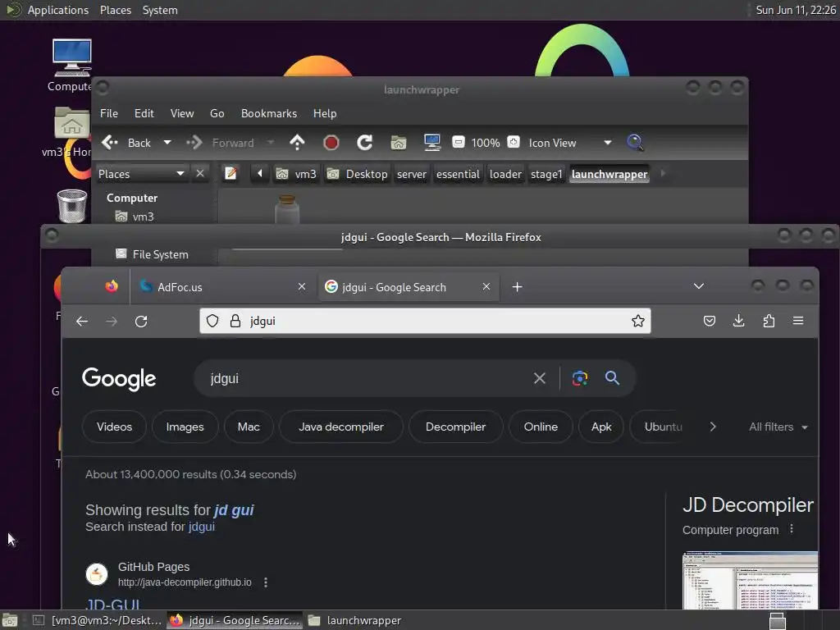Open the Home folder toolbar icon

click(x=399, y=143)
